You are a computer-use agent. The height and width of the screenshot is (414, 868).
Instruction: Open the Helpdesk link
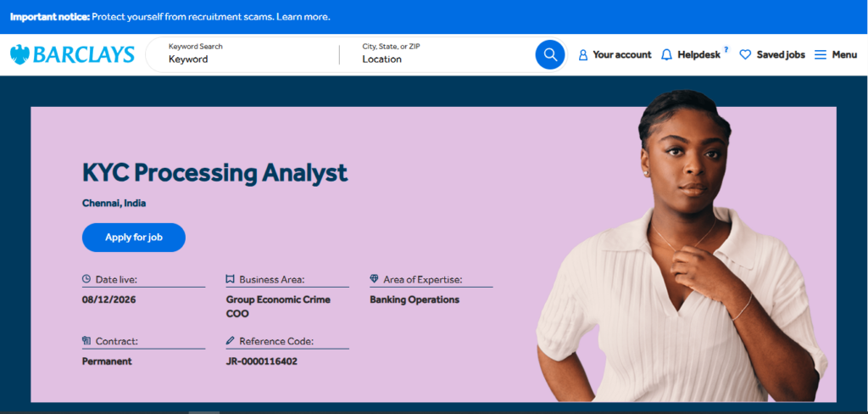(x=698, y=55)
